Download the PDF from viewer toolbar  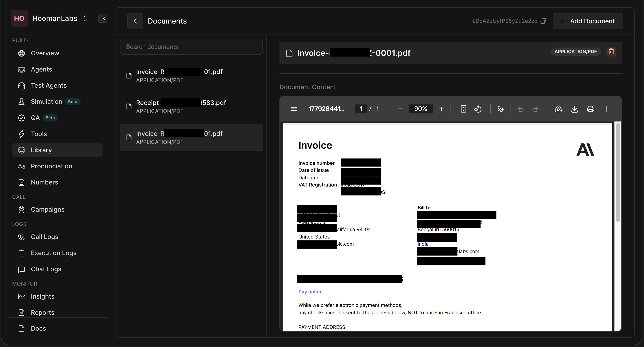coord(575,109)
